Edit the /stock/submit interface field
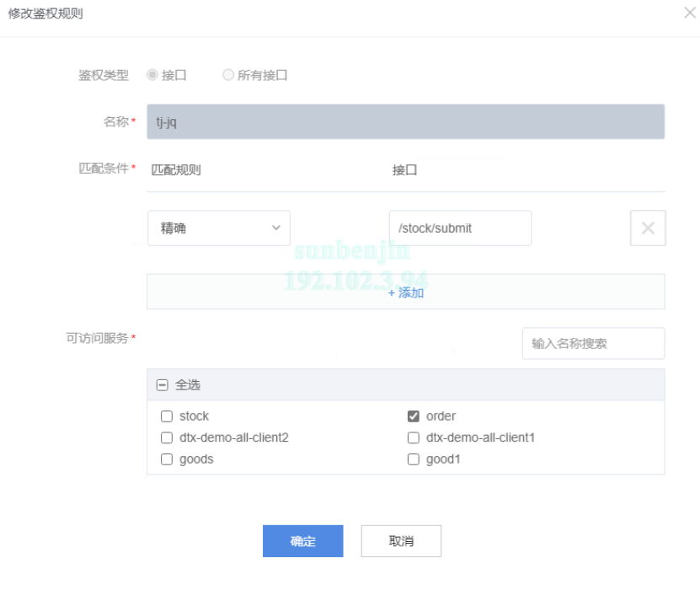This screenshot has width=700, height=601. (x=460, y=228)
